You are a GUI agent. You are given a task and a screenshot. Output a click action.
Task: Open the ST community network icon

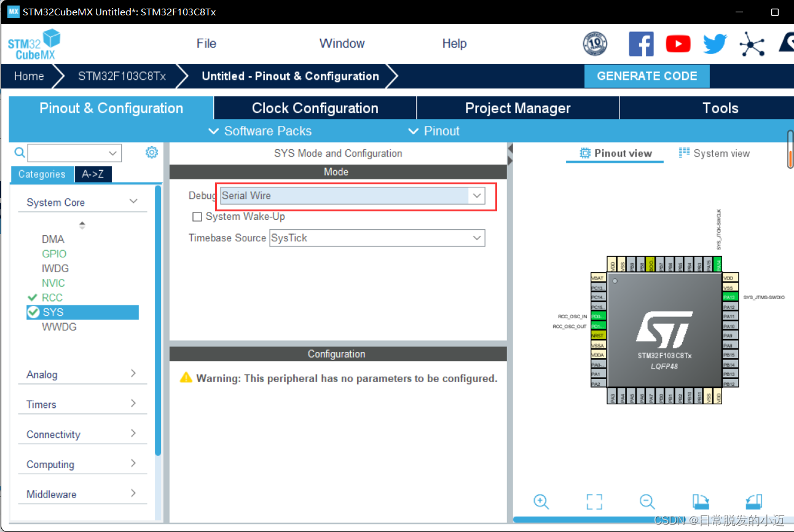click(752, 44)
